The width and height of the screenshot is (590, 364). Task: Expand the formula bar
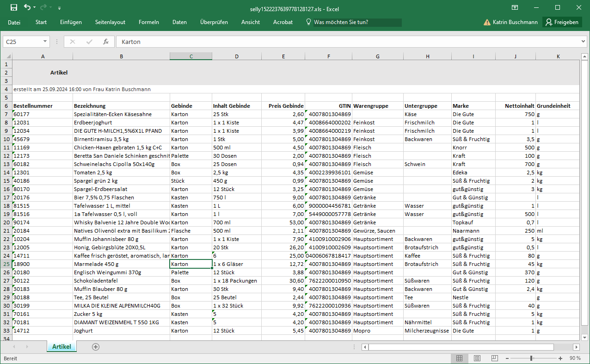point(583,42)
